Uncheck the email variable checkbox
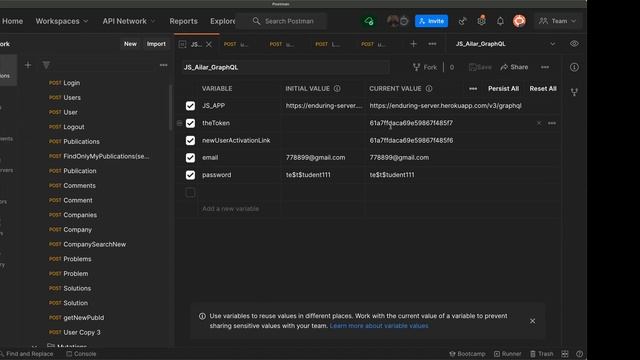Viewport: 640px width, 360px height. click(190, 158)
